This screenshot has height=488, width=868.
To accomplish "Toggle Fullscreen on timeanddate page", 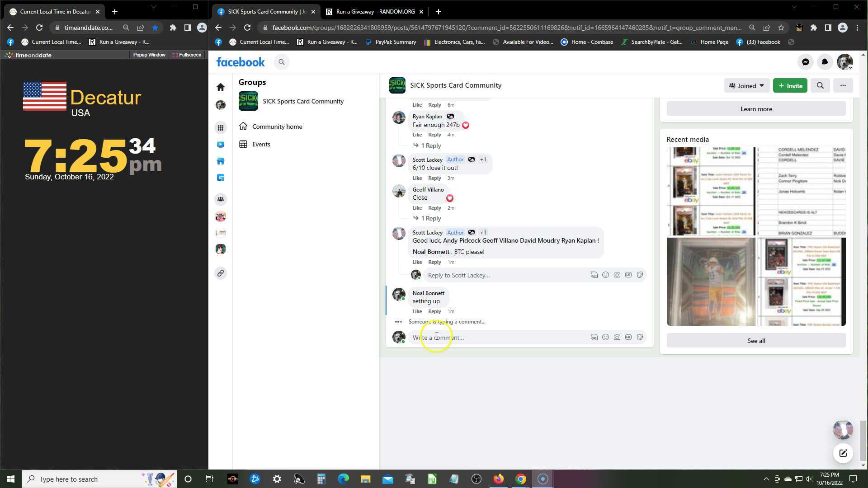I will 187,55.
